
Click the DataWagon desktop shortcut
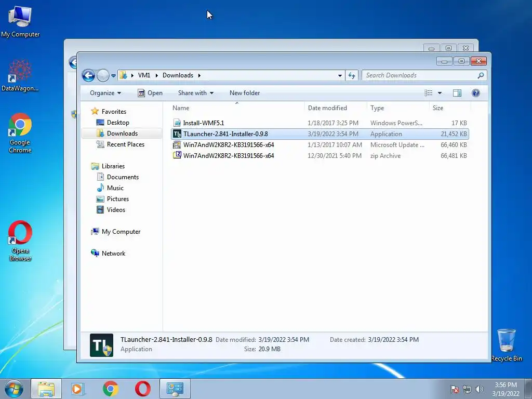[20, 75]
